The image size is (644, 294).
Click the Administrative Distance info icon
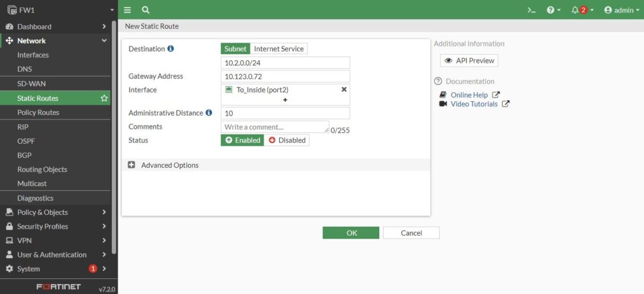[209, 113]
